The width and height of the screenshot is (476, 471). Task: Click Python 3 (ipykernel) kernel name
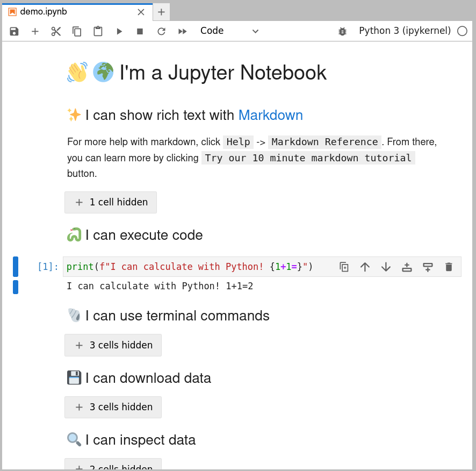coord(405,31)
